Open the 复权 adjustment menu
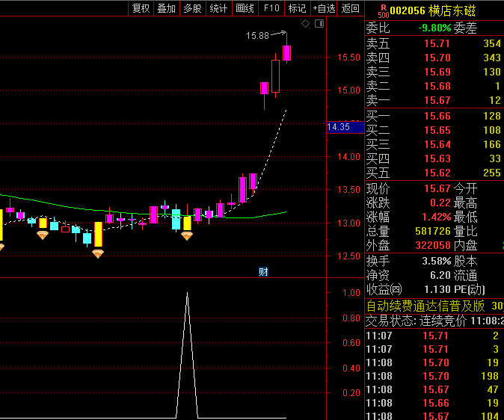504x420 pixels. pos(141,8)
